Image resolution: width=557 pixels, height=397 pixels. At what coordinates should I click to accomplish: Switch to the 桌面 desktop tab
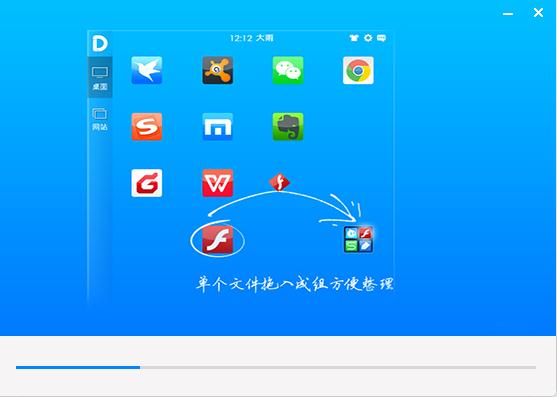coord(100,77)
